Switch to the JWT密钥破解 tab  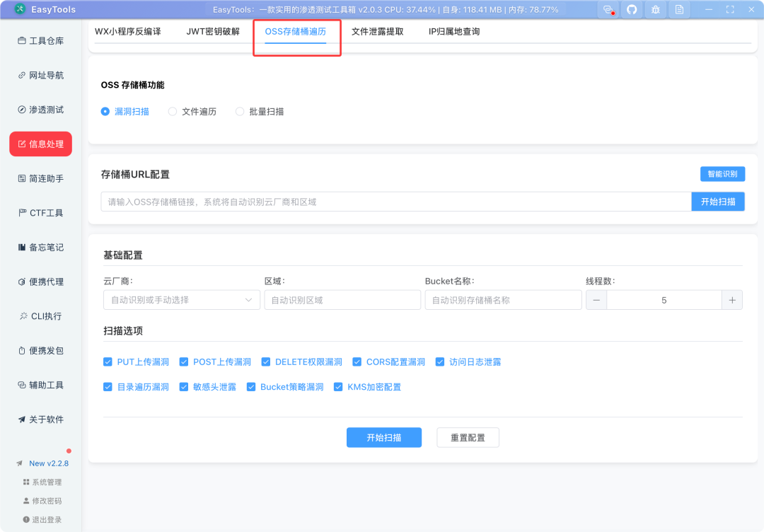pos(213,32)
